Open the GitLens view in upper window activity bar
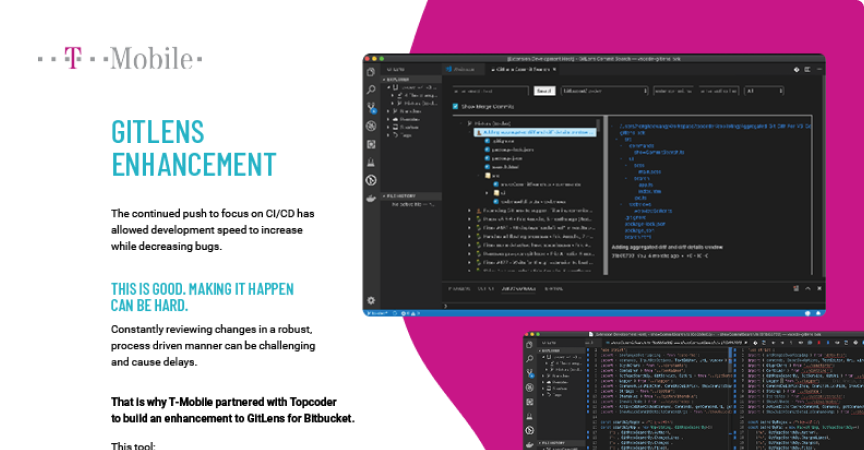The width and height of the screenshot is (864, 450). (x=371, y=180)
